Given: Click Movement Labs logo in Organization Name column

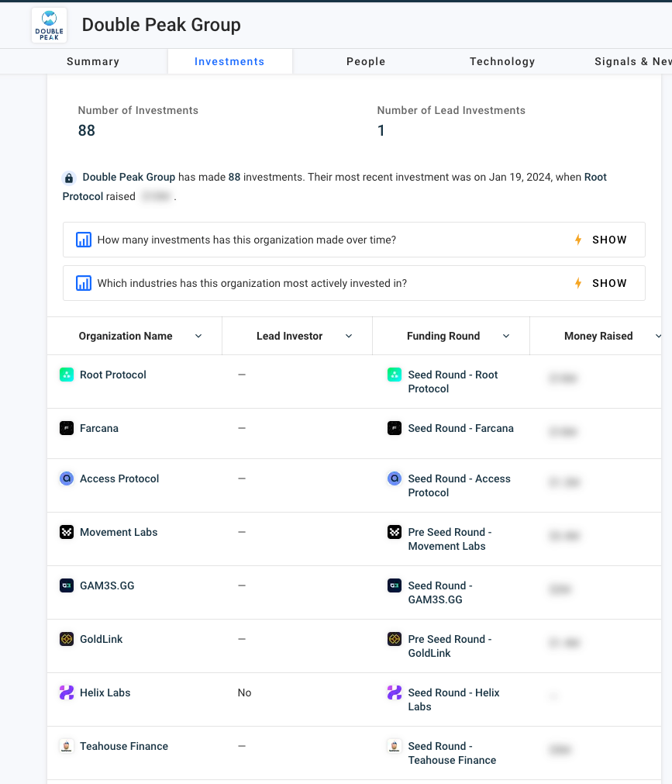Looking at the screenshot, I should pyautogui.click(x=67, y=532).
